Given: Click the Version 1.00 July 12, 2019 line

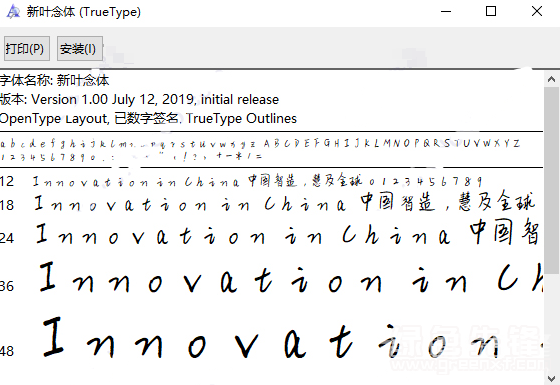Looking at the screenshot, I should [x=139, y=100].
